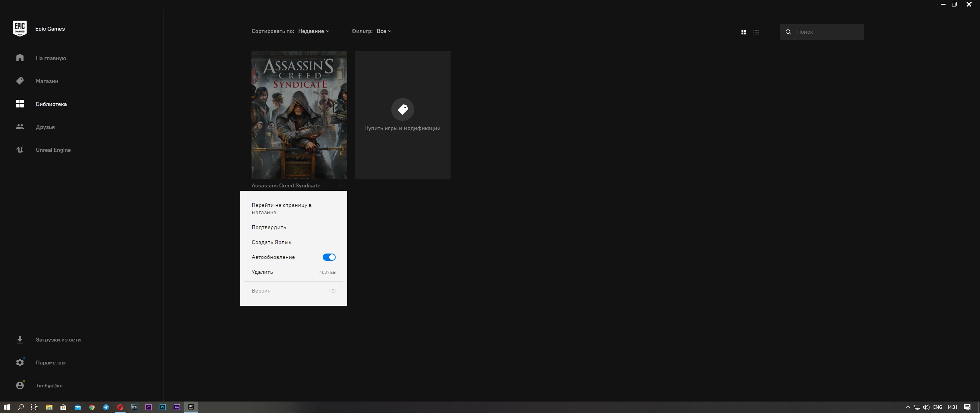Viewport: 980px width, 413px height.
Task: Open the TimEgoDim account avatar icon
Action: (20, 385)
